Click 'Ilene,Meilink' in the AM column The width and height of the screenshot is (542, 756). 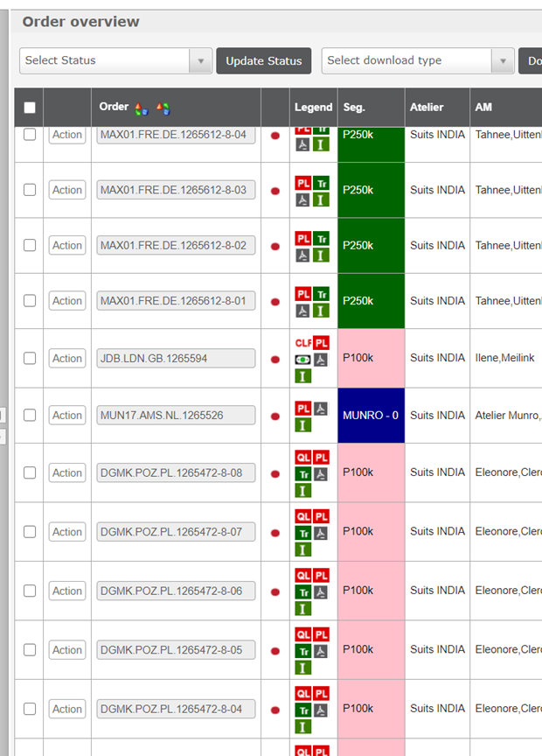point(504,358)
